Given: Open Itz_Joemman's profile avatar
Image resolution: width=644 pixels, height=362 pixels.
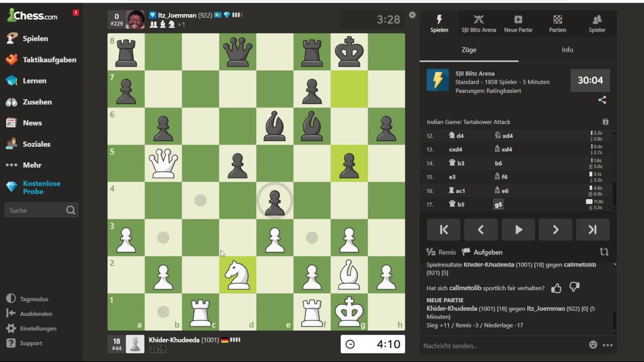Looking at the screenshot, I should 135,20.
